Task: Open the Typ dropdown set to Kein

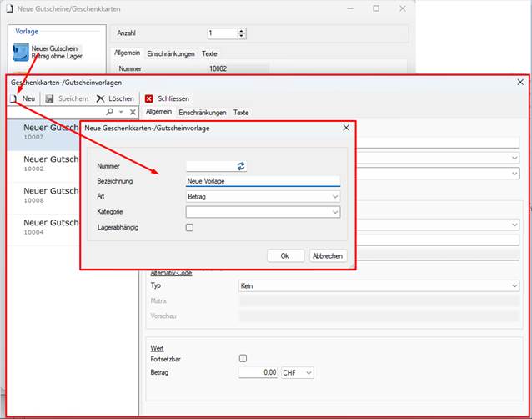Action: click(379, 286)
